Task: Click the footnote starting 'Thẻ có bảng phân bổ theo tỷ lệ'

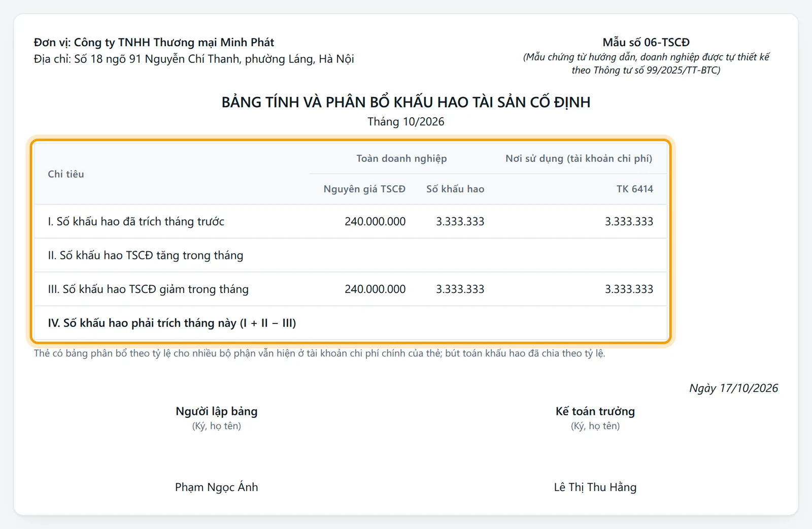Action: tap(320, 353)
